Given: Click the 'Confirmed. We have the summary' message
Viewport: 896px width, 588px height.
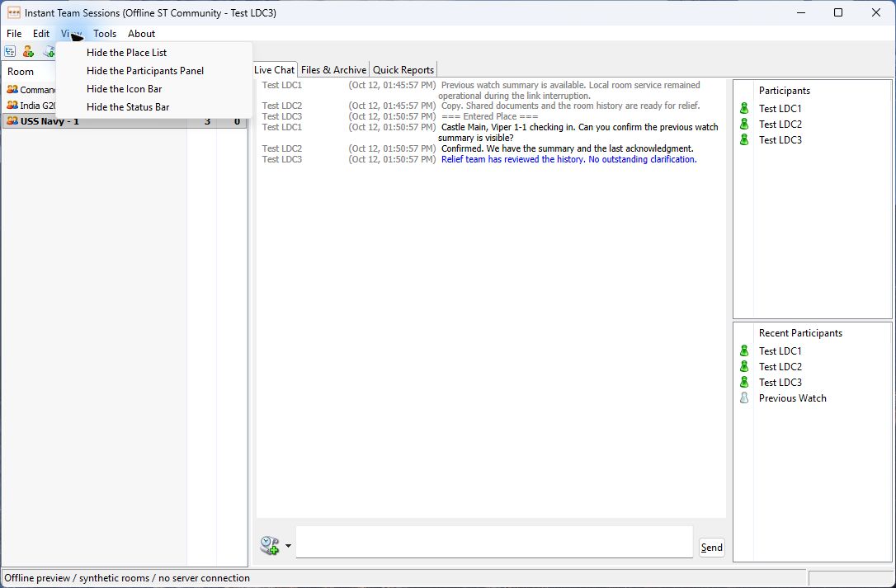Looking at the screenshot, I should click(568, 148).
